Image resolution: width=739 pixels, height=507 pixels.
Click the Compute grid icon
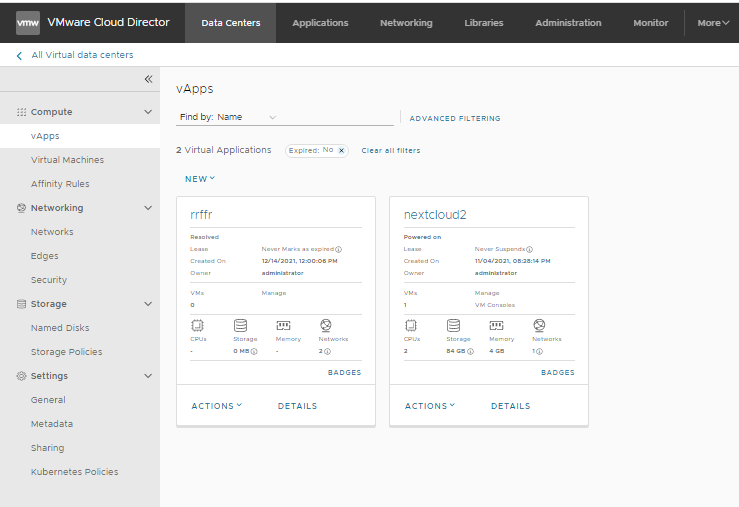click(x=21, y=112)
